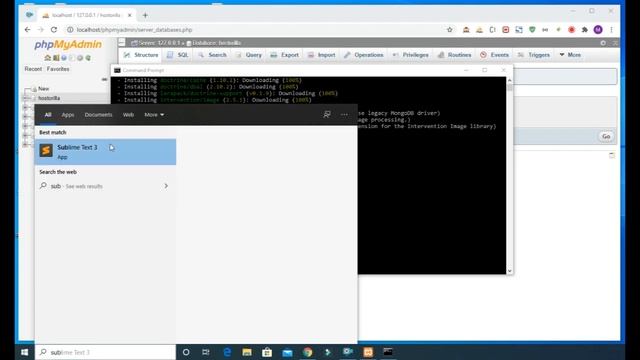Click the phpMyAdmin logo
The image size is (640, 360).
pos(68,44)
